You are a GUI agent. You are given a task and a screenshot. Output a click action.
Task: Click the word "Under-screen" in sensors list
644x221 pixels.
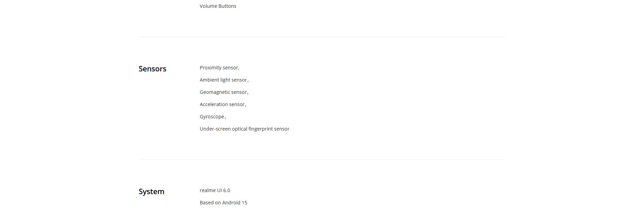tap(215, 129)
